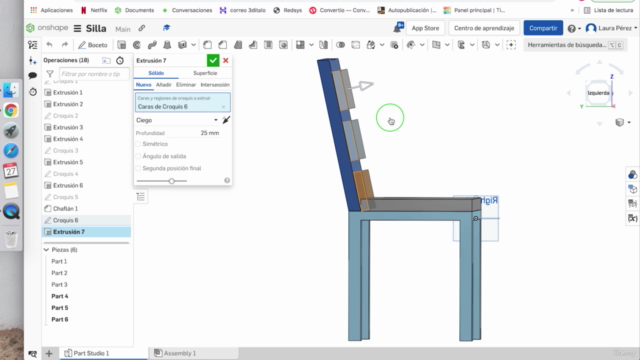Choose the Nuevo operation option
Viewport: 640px width, 360px height.
(x=144, y=84)
